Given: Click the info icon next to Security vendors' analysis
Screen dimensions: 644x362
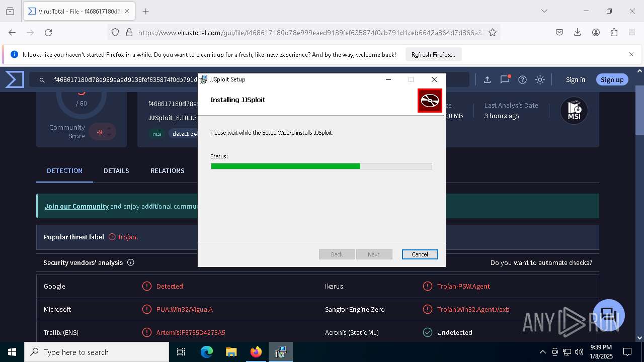Looking at the screenshot, I should pos(131,262).
